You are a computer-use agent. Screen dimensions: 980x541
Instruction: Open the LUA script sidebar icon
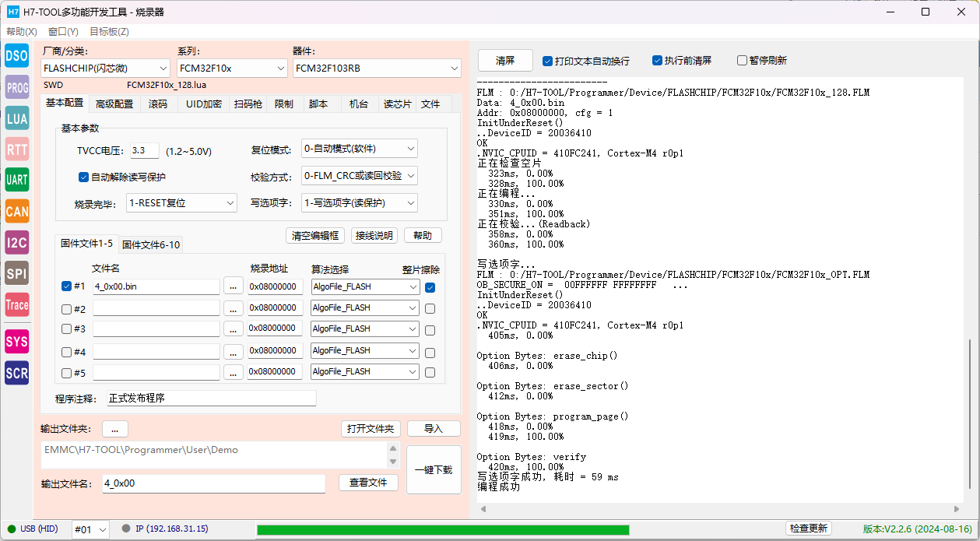(x=17, y=118)
